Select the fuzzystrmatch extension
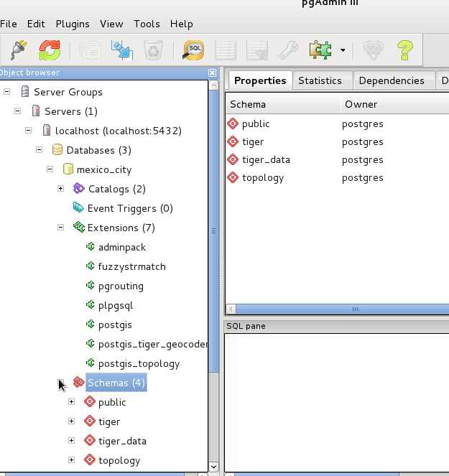 coord(132,266)
